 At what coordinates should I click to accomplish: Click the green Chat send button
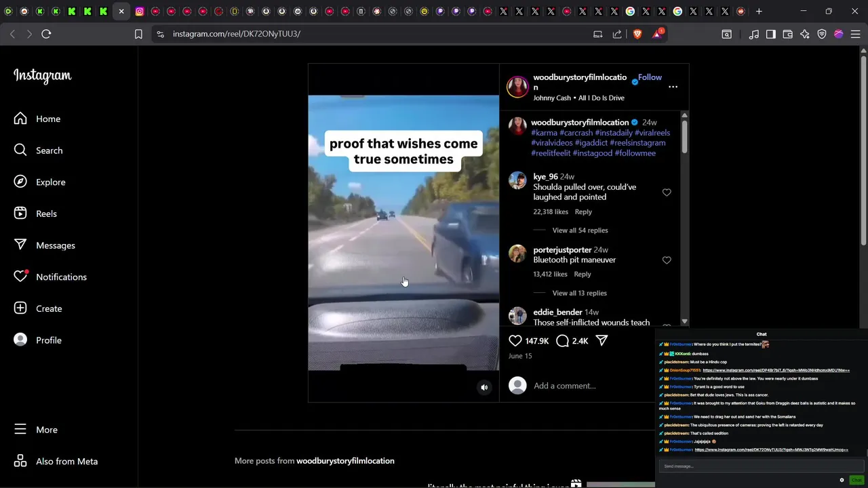point(856,480)
